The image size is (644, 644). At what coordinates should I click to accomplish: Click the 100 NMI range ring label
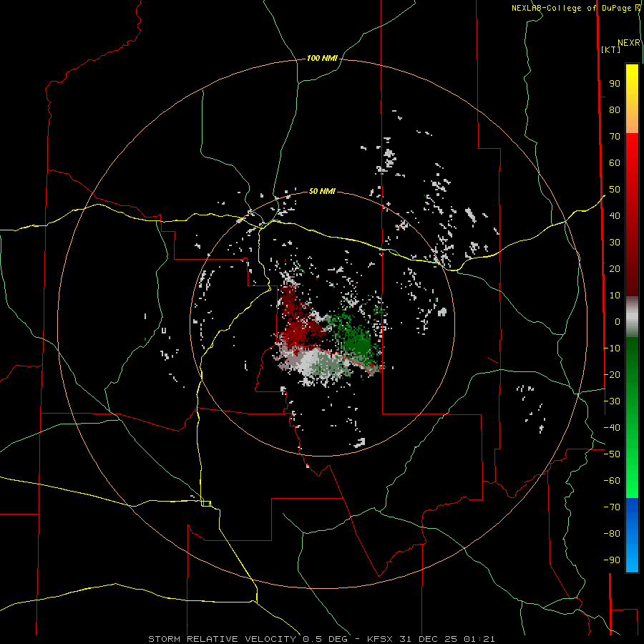click(x=322, y=59)
